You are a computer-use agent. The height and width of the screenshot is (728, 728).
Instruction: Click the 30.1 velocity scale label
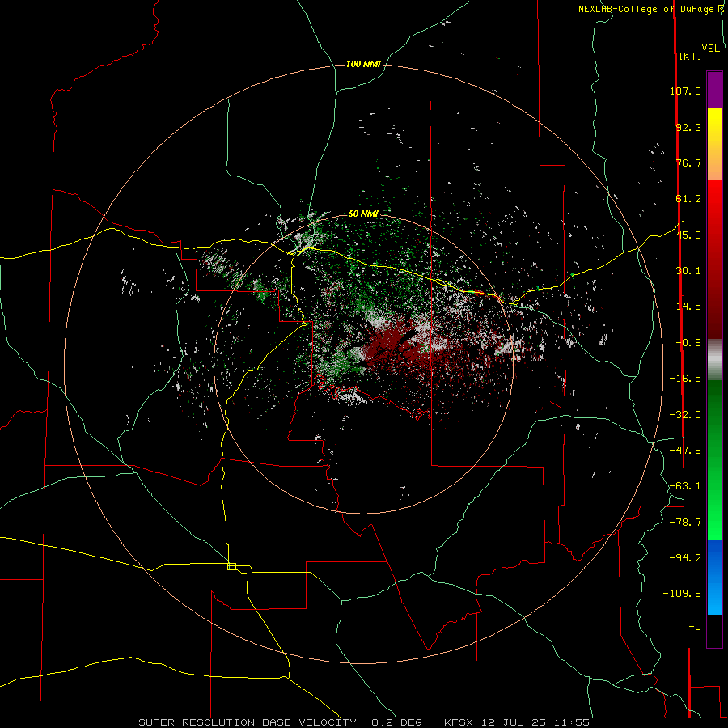pos(688,271)
